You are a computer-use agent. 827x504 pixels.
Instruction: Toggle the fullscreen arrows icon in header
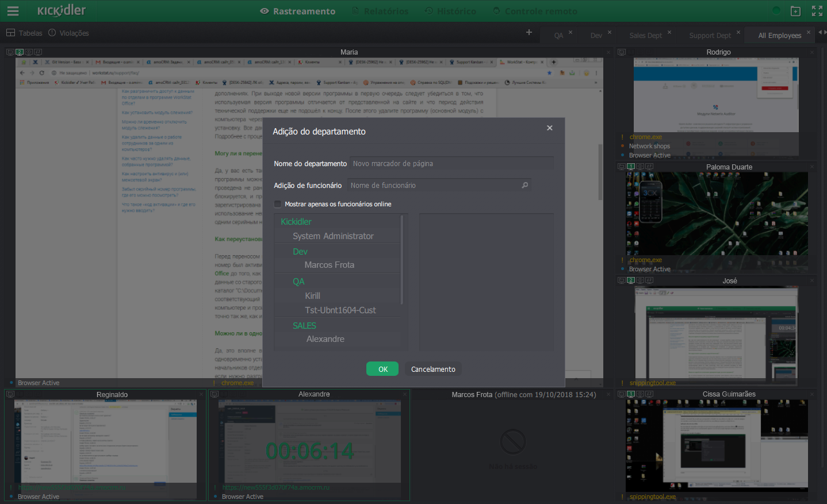click(817, 11)
